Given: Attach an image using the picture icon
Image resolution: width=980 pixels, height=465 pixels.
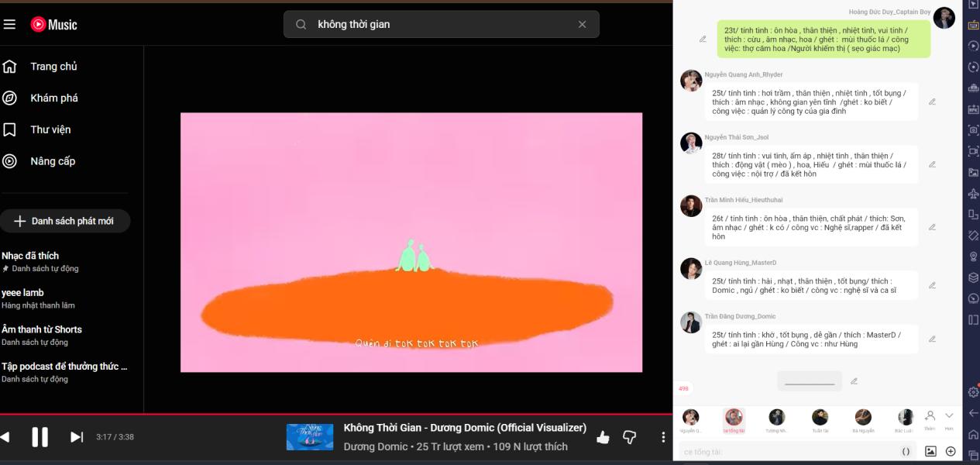Looking at the screenshot, I should click(930, 451).
